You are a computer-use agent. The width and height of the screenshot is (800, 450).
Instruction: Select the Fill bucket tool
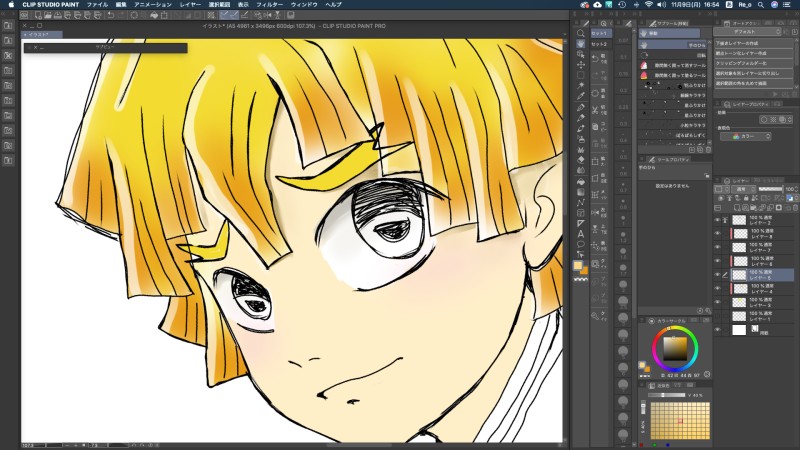point(581,181)
